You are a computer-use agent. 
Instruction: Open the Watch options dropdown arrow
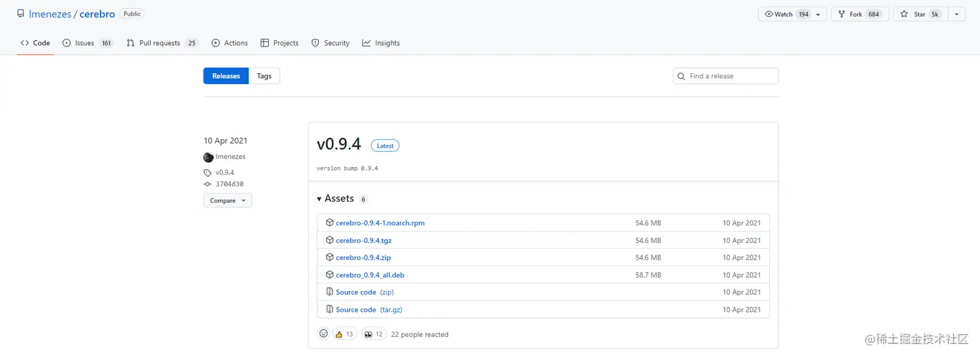click(x=819, y=14)
